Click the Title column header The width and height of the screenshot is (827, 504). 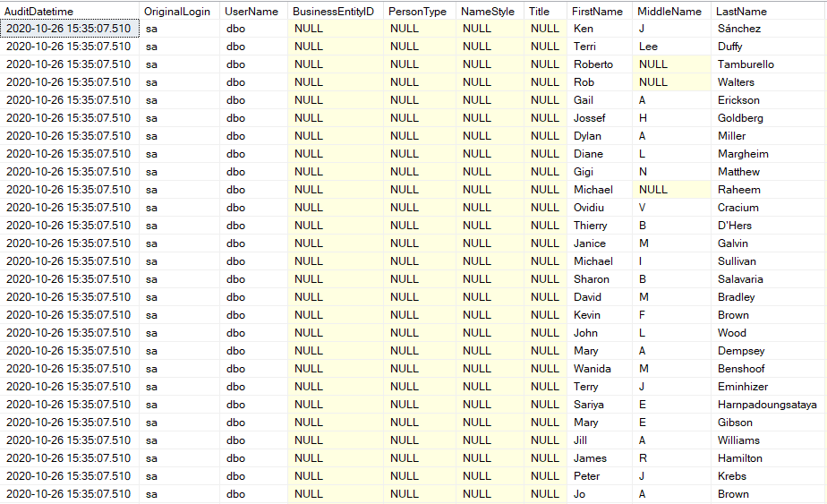(x=540, y=11)
